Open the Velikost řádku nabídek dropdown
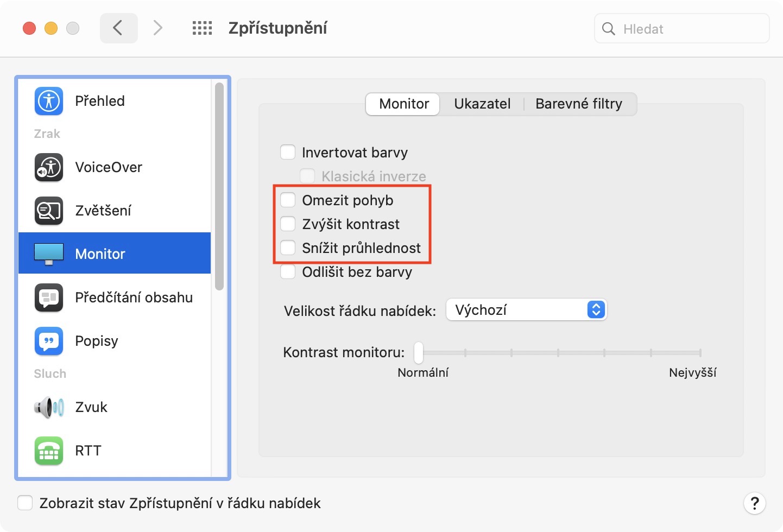This screenshot has width=783, height=532. tap(526, 310)
